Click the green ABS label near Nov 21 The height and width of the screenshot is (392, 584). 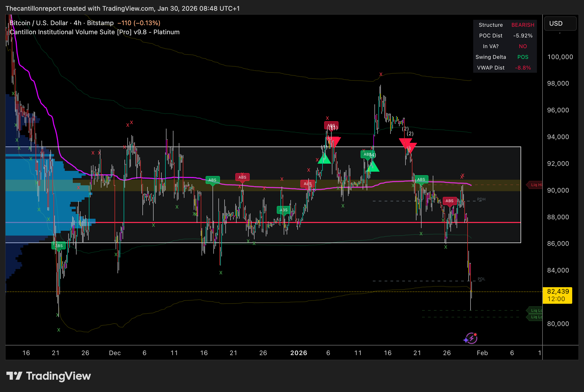coord(59,245)
